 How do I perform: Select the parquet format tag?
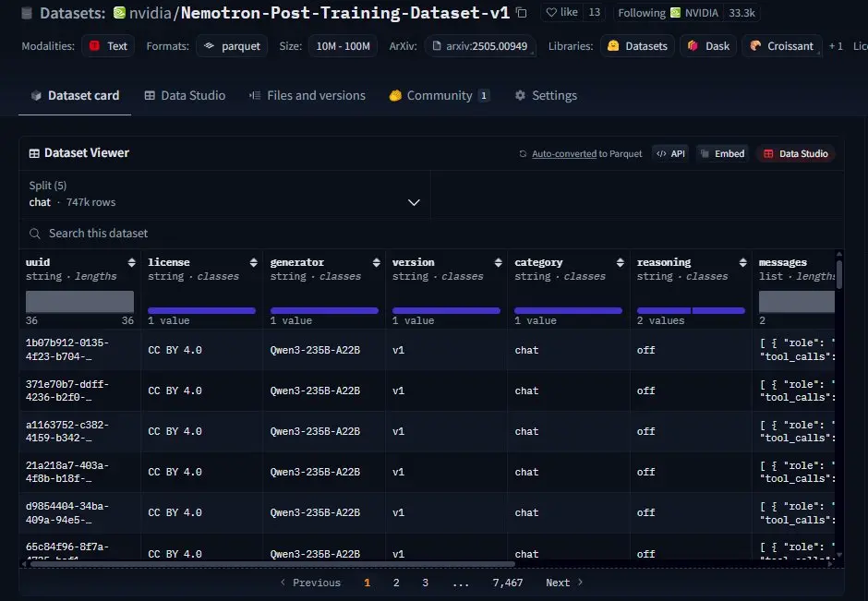pos(232,46)
